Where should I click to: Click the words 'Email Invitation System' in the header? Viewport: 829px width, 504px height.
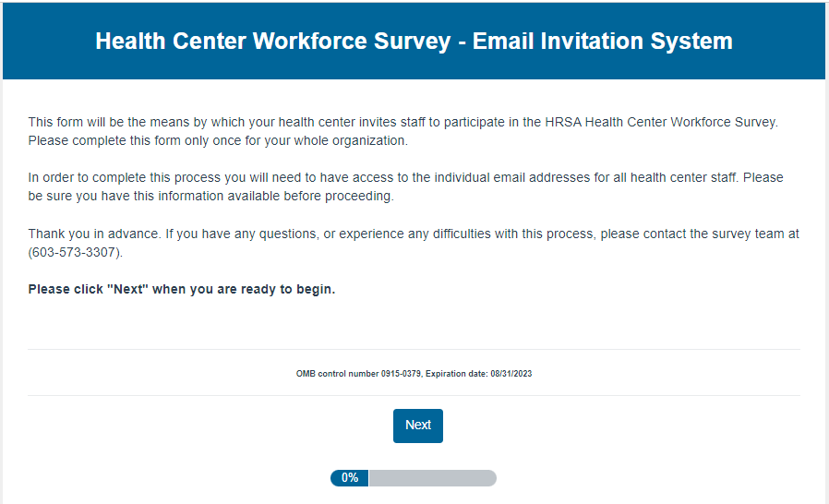[603, 41]
